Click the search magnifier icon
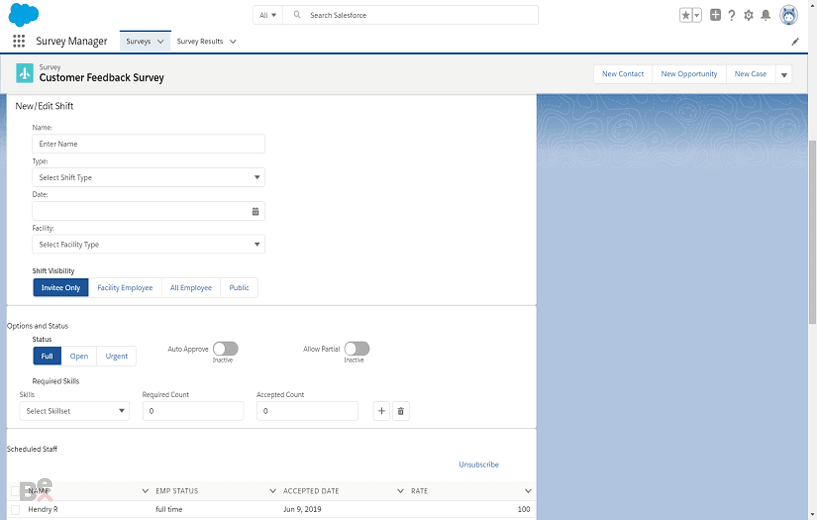The width and height of the screenshot is (817, 520). [x=297, y=15]
